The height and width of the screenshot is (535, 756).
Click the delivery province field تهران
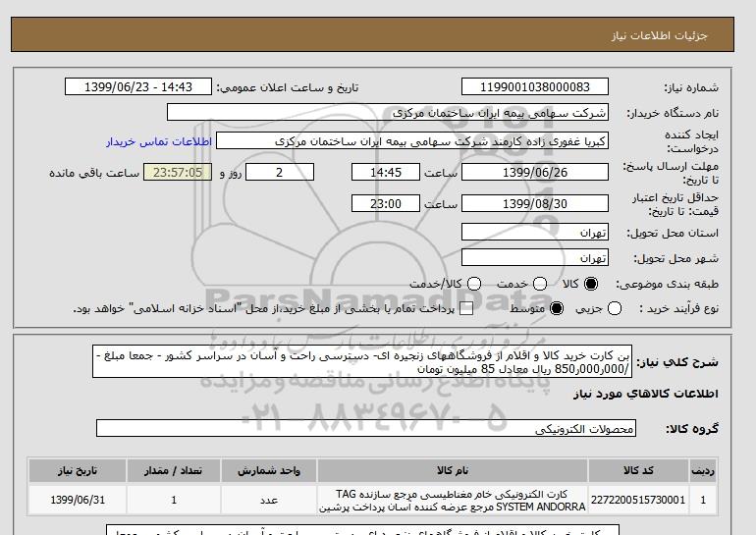535,233
